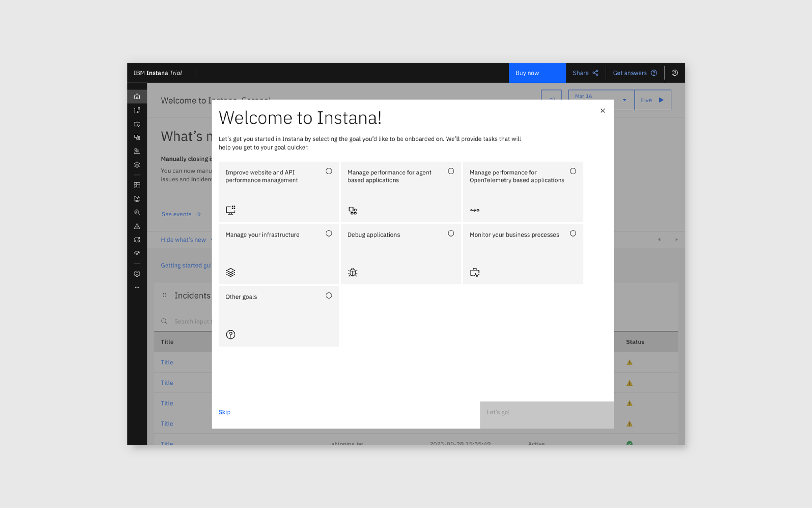The height and width of the screenshot is (508, 812).
Task: Click the previous arrow of what's new carousel
Action: click(659, 240)
